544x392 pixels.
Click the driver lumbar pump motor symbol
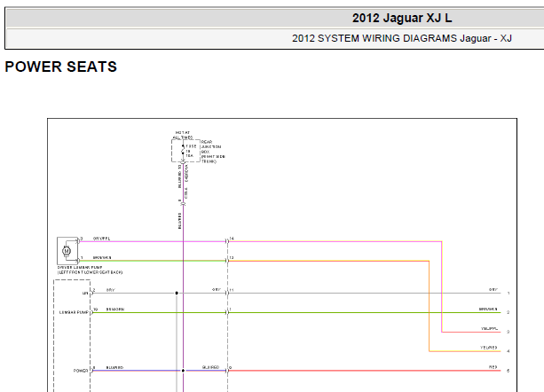pos(67,251)
